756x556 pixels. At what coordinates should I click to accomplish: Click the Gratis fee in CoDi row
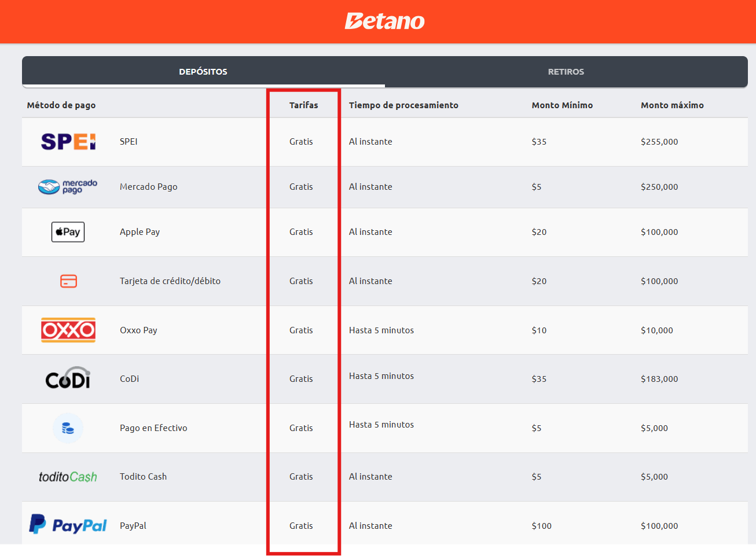301,379
